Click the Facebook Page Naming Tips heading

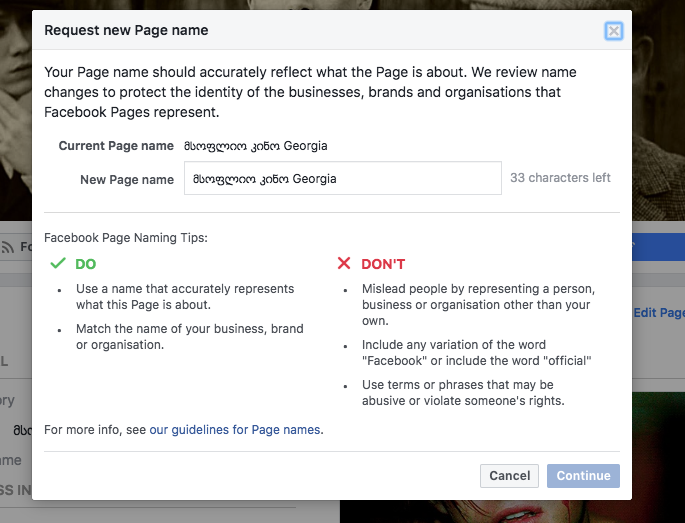point(126,238)
